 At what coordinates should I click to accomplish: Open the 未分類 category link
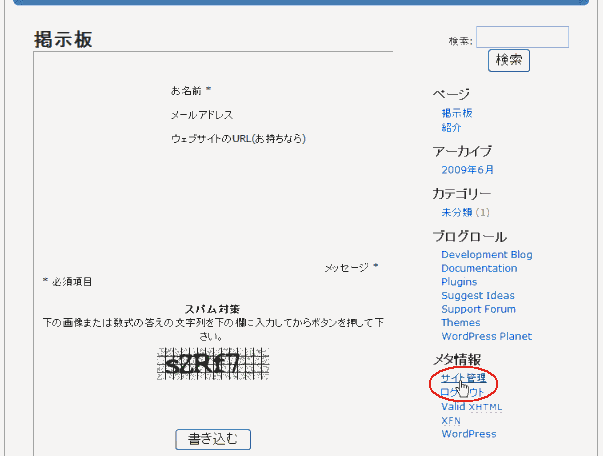coord(457,212)
